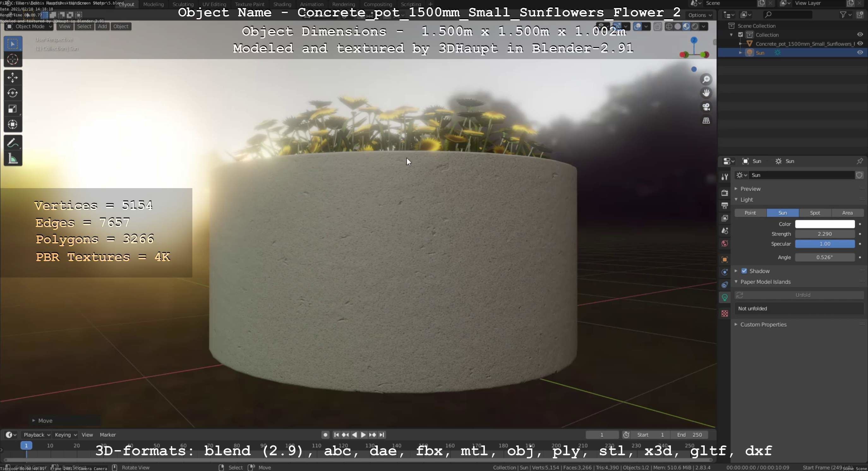Screen dimensions: 868x471
Task: Open the Physics properties tab
Action: click(x=725, y=272)
